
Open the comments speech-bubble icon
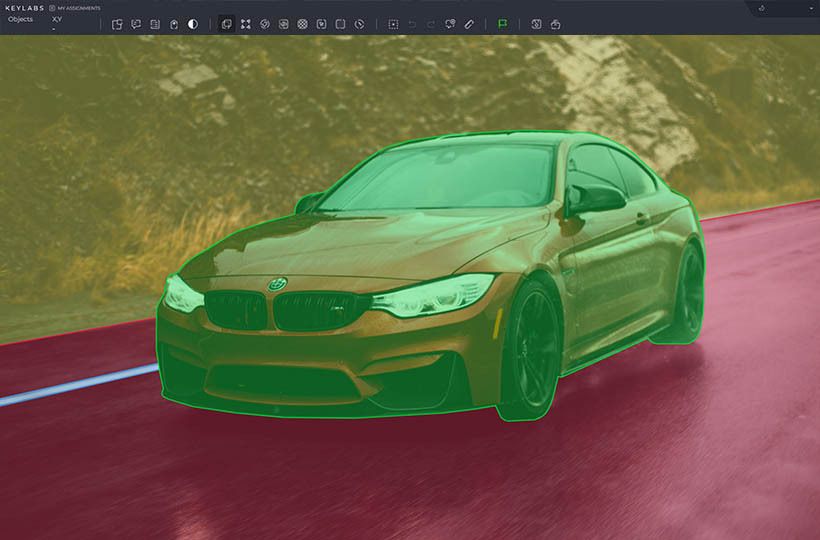pos(136,24)
